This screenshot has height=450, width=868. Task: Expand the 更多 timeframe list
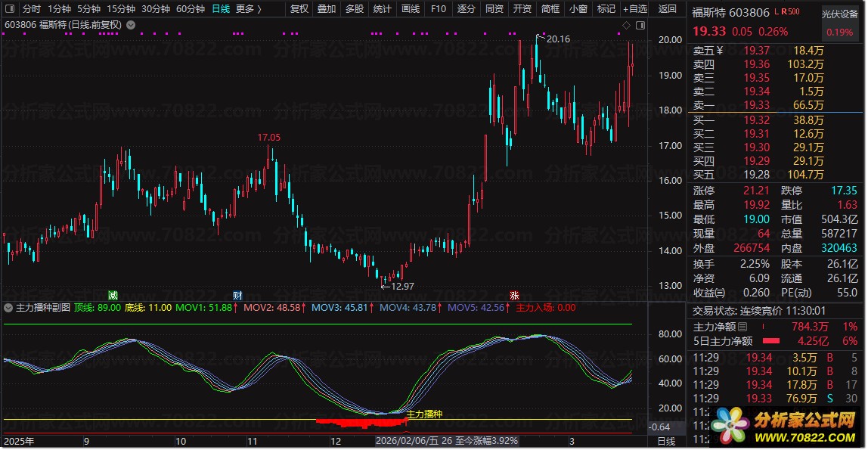pyautogui.click(x=249, y=9)
